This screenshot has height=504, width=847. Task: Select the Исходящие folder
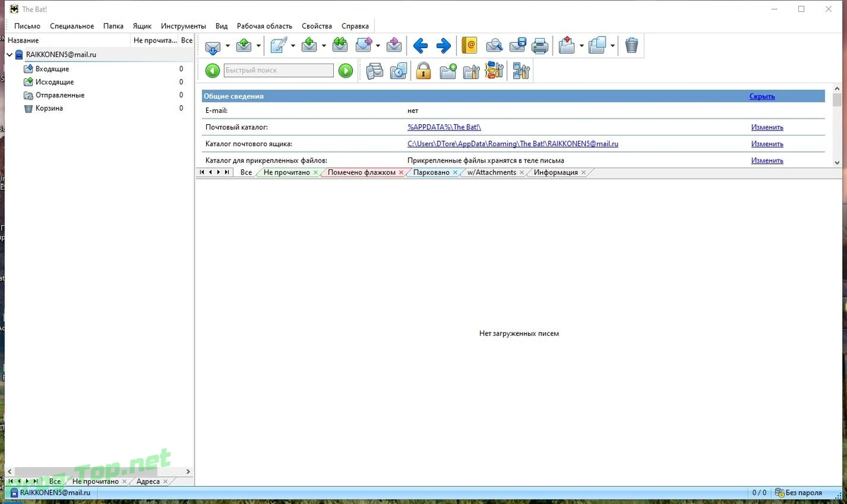[x=54, y=82]
